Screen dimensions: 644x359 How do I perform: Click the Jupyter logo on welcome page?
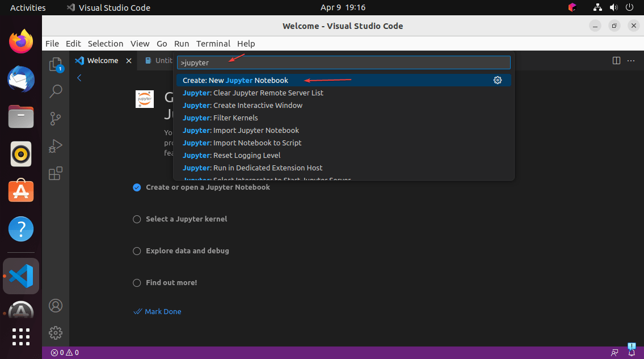click(x=145, y=99)
